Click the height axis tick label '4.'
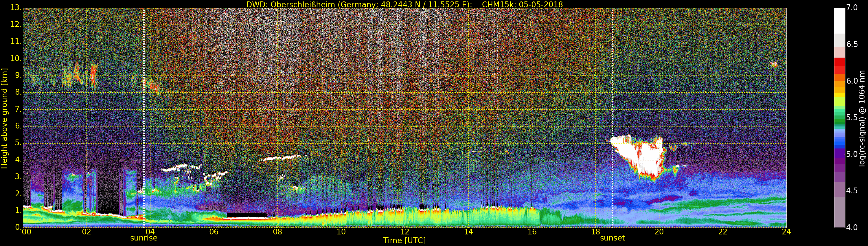Viewport: 868px width, 246px height. coord(18,160)
